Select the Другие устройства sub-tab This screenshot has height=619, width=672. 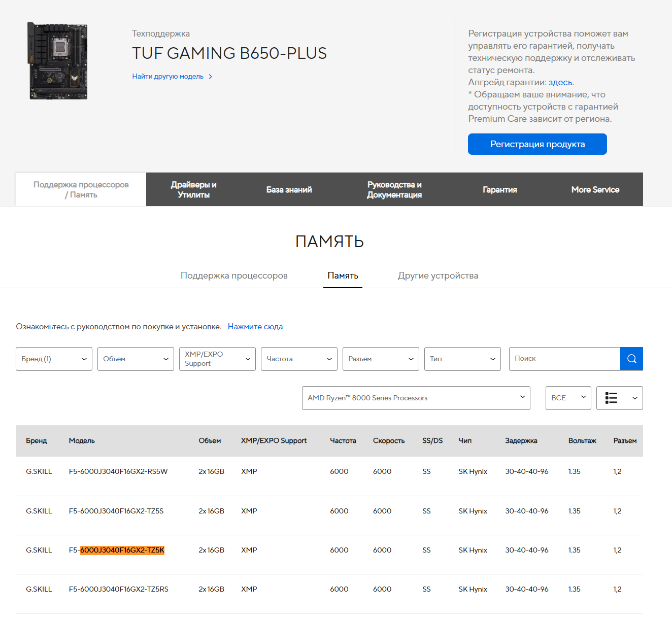pos(438,276)
